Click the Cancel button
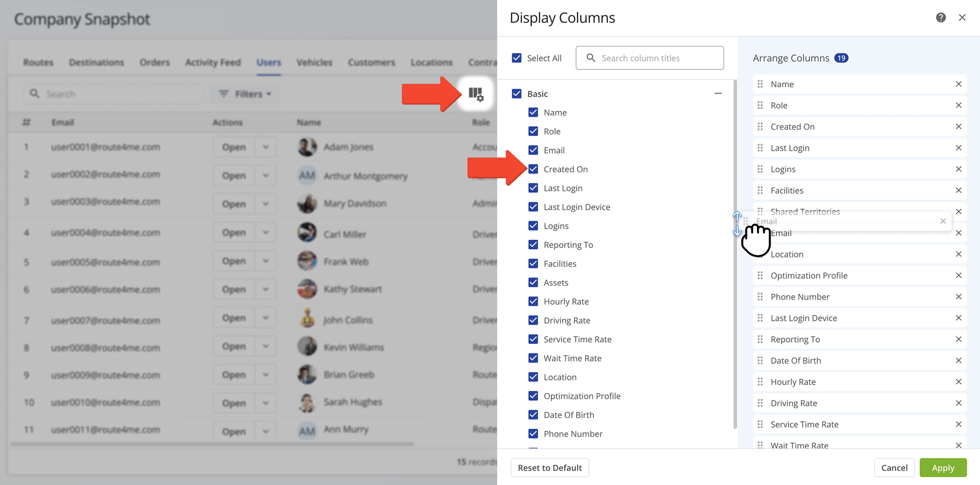This screenshot has width=980, height=485. (x=894, y=468)
